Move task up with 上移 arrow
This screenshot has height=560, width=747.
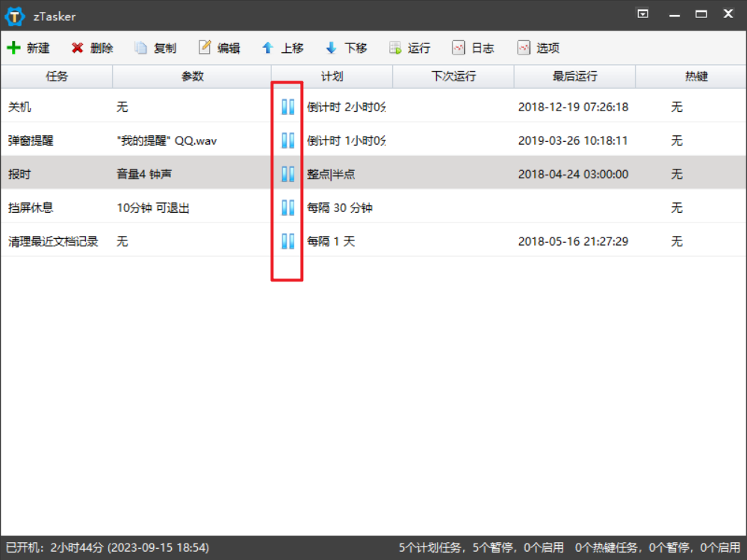pyautogui.click(x=267, y=48)
